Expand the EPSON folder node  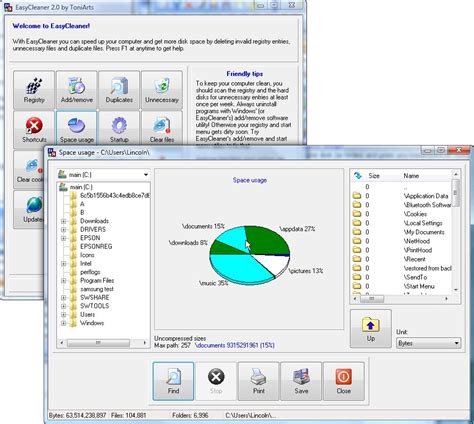[63, 238]
